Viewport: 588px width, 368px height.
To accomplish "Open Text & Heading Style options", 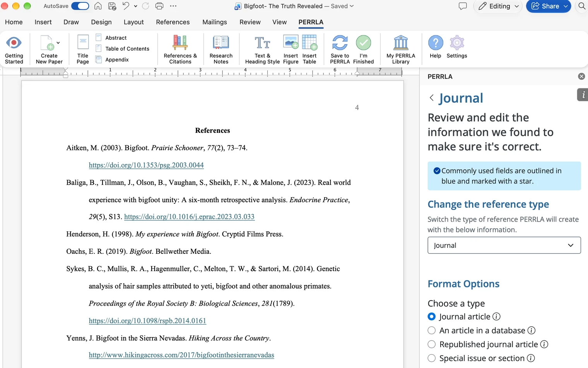I will pyautogui.click(x=262, y=50).
